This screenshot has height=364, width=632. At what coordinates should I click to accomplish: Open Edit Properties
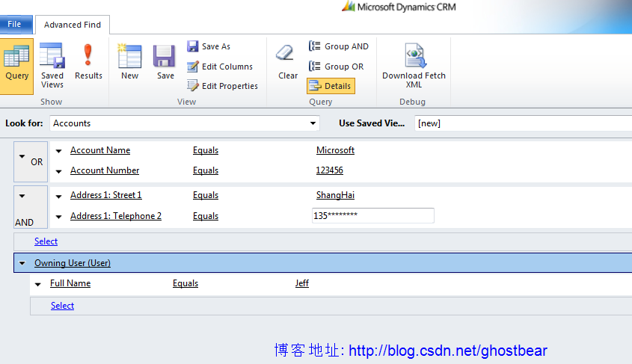coord(222,86)
